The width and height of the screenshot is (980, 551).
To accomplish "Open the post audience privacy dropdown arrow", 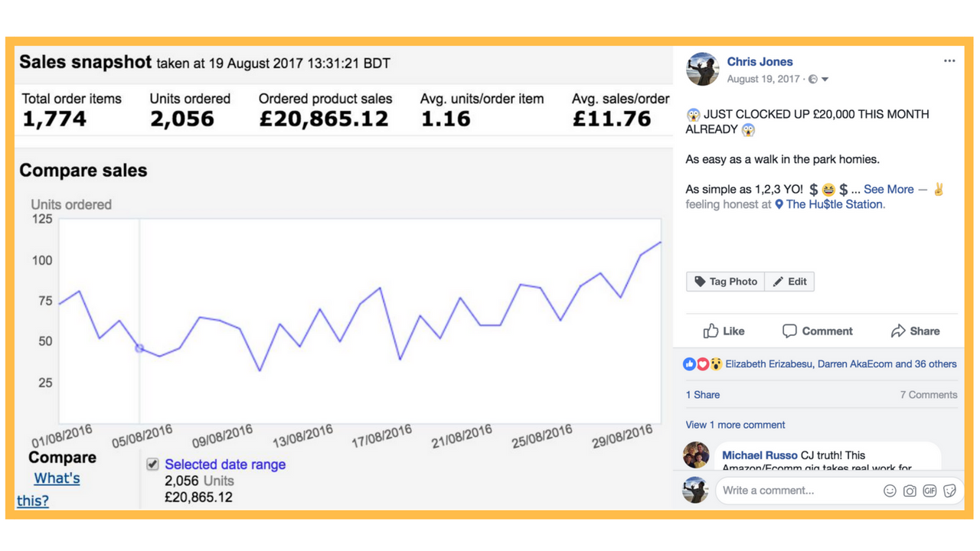I will (825, 80).
